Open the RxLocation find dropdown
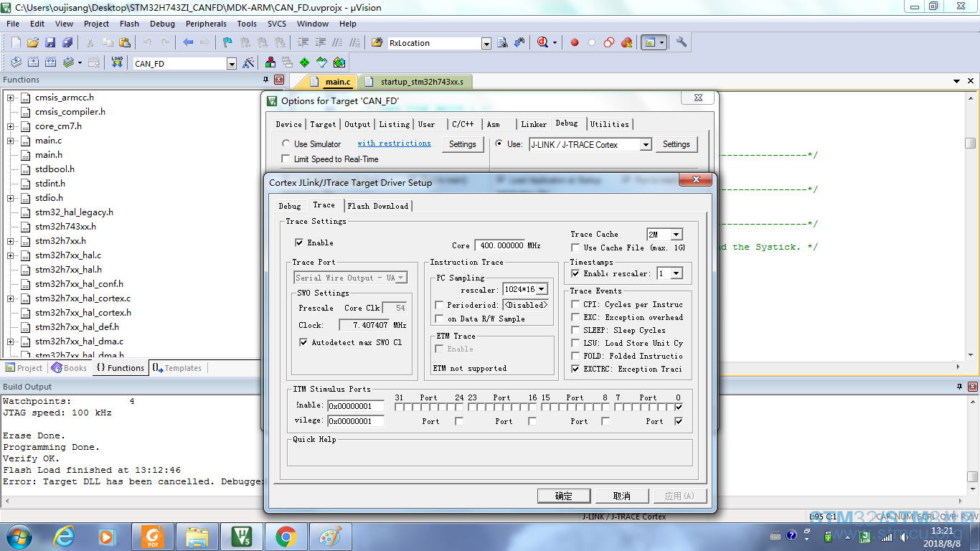This screenshot has height=551, width=980. pyautogui.click(x=486, y=43)
